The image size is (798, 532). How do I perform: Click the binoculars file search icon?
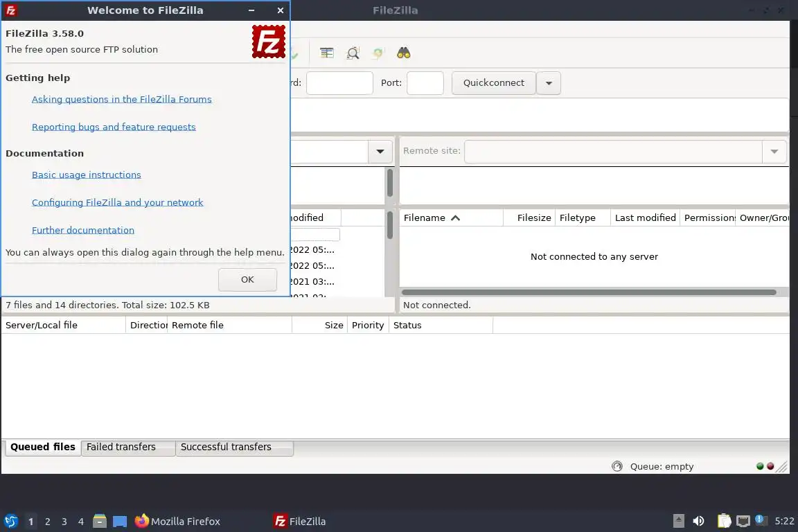coord(404,53)
